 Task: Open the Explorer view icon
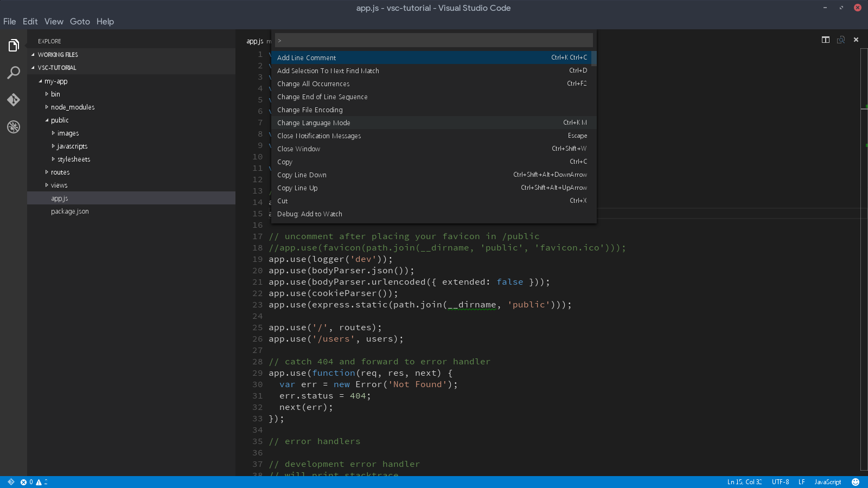coord(14,46)
